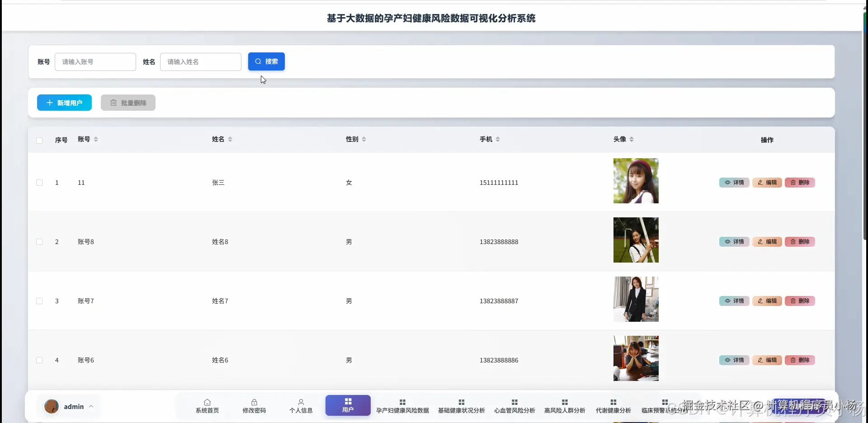Open the avatar thumbnail of 姓名8
This screenshot has height=423, width=868.
tap(636, 240)
